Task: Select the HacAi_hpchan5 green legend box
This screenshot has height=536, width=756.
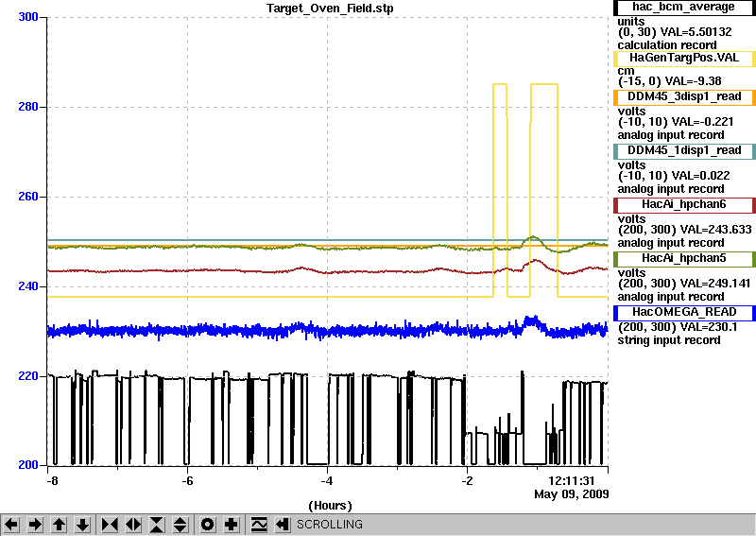Action: point(683,259)
